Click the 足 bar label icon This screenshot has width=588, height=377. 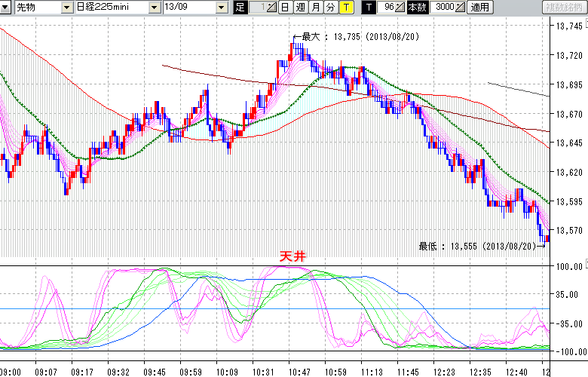240,8
